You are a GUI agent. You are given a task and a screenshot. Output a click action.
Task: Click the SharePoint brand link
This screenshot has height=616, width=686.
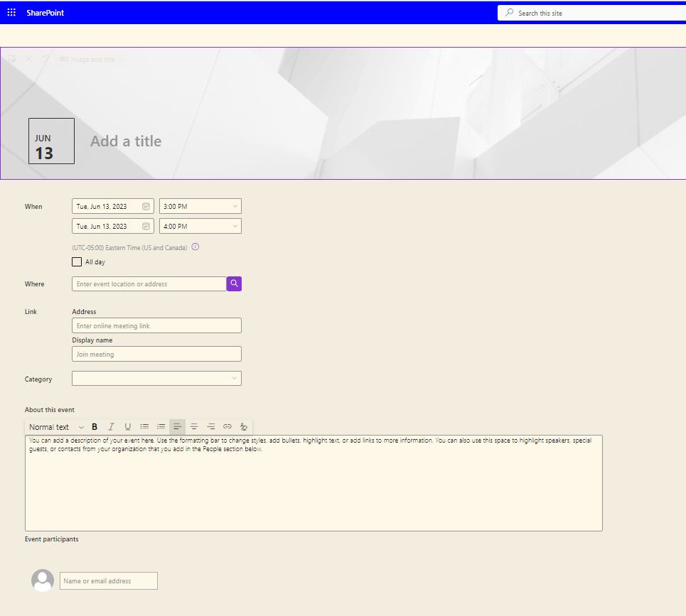[x=45, y=13]
